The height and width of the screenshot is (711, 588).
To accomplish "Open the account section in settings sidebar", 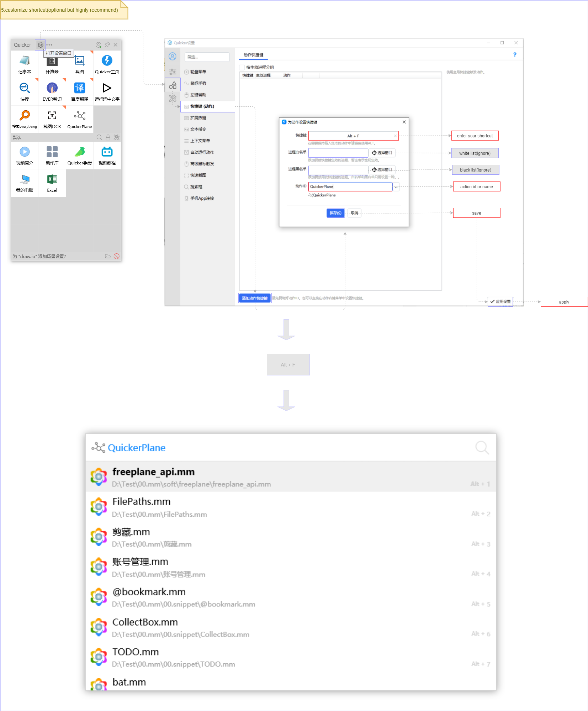I will click(173, 57).
